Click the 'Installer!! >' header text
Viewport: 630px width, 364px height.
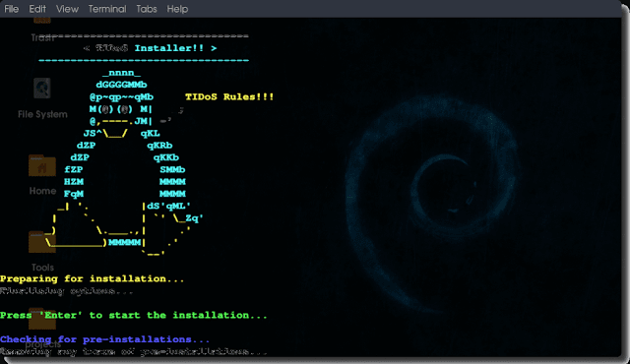(x=175, y=48)
